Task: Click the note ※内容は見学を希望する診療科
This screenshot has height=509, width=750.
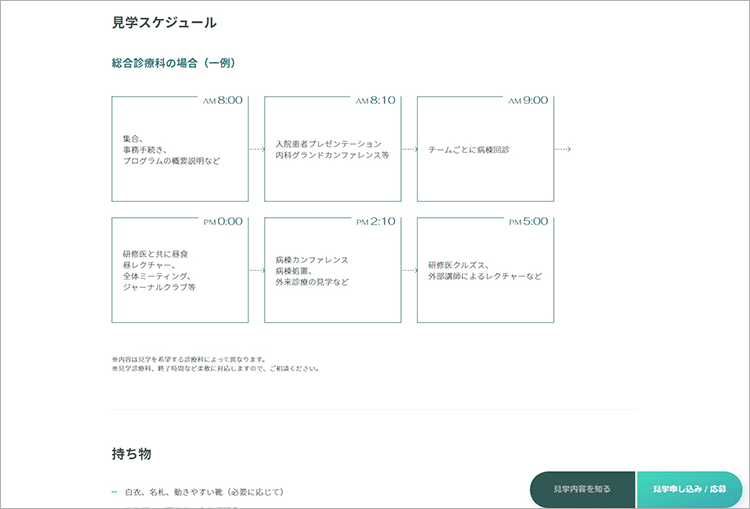Action: [x=189, y=359]
